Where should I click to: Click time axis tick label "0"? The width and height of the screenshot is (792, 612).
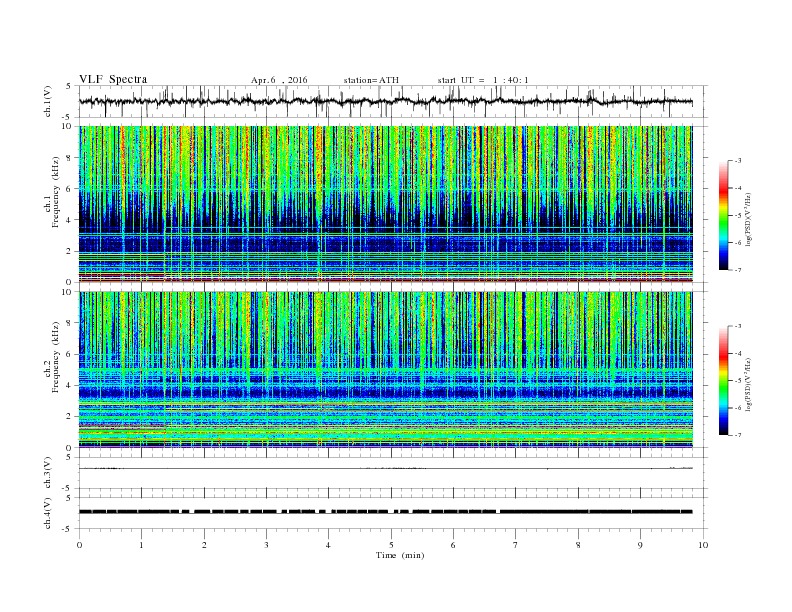point(79,545)
